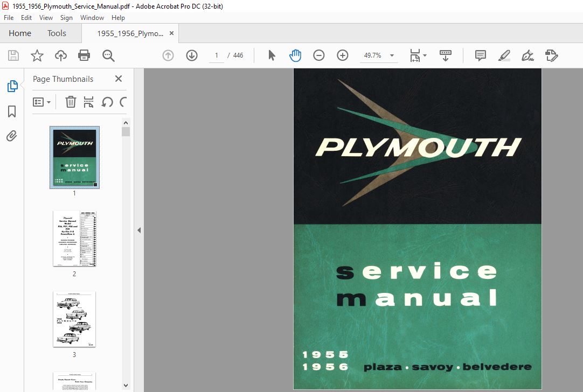Image resolution: width=583 pixels, height=392 pixels.
Task: Select page 1 thumbnail
Action: point(74,158)
